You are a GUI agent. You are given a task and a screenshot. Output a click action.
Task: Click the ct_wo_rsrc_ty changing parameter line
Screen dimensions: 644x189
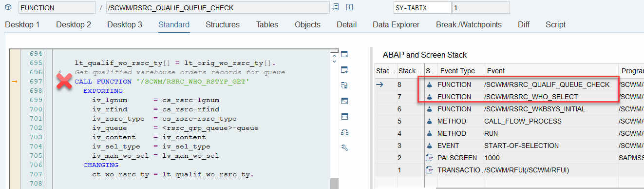click(x=173, y=174)
